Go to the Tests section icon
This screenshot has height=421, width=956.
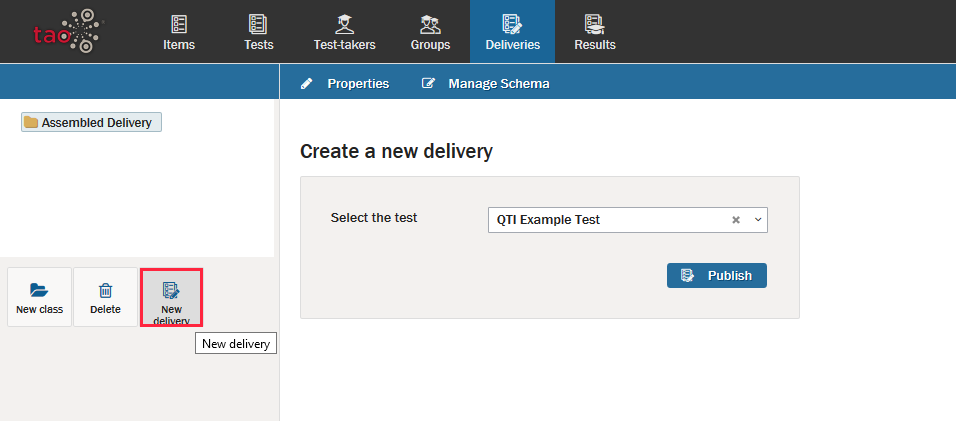click(x=258, y=24)
